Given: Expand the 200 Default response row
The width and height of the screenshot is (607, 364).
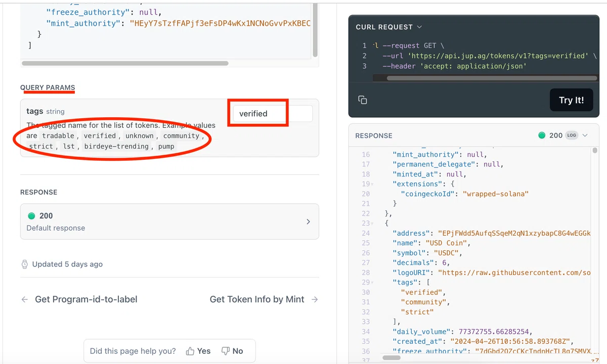Looking at the screenshot, I should (x=169, y=221).
